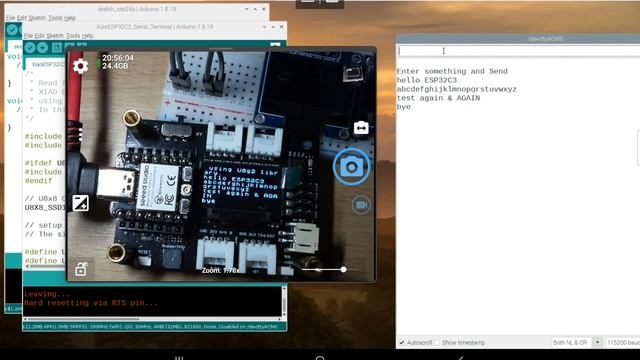The width and height of the screenshot is (640, 360).
Task: Click 'Enter something and Send' serial line
Action: tap(452, 71)
